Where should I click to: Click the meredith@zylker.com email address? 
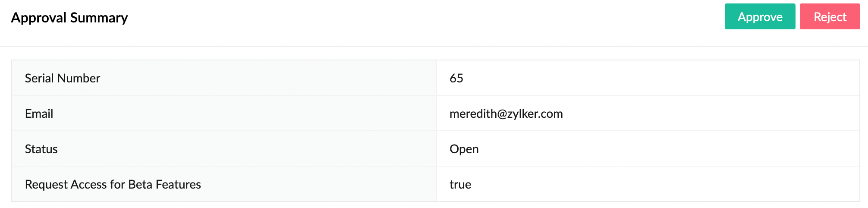tap(506, 113)
